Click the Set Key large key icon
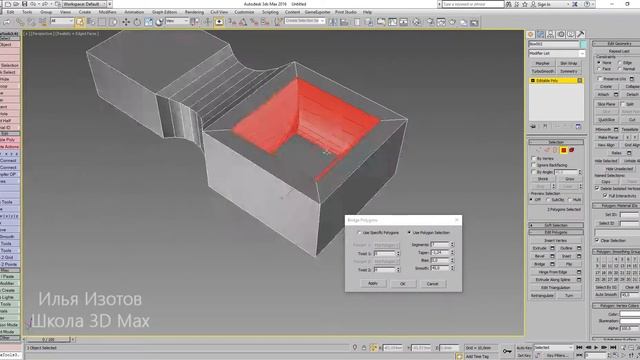Screen dimensions: 640x360 507,351
